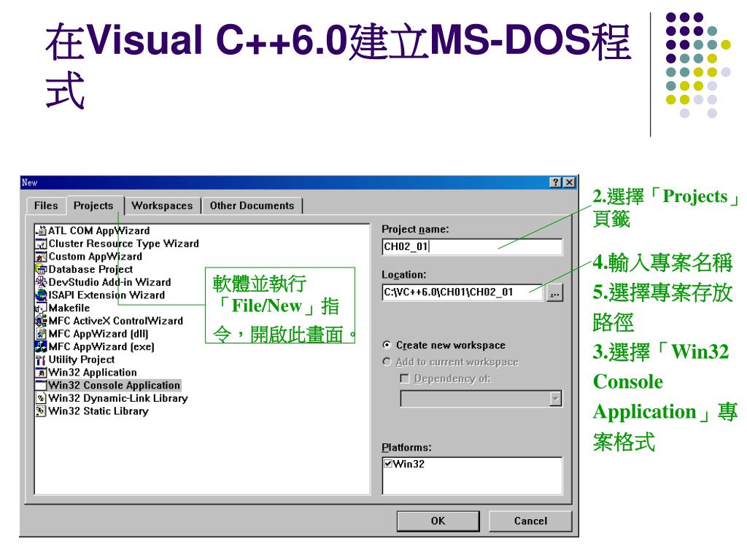Select the Makefile project icon
This screenshot has height=560, width=747.
click(x=42, y=308)
